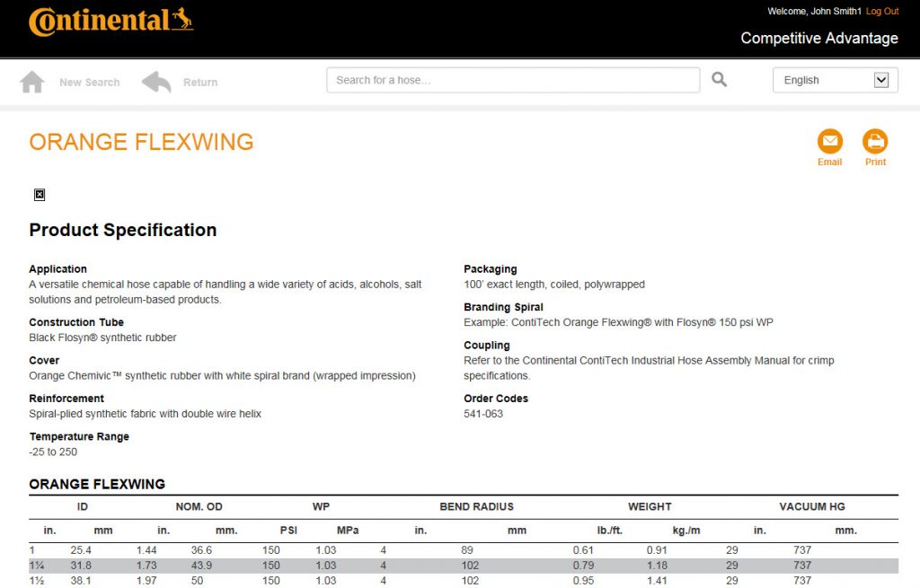920x588 pixels.
Task: Click the orange Print icon
Action: tap(875, 142)
